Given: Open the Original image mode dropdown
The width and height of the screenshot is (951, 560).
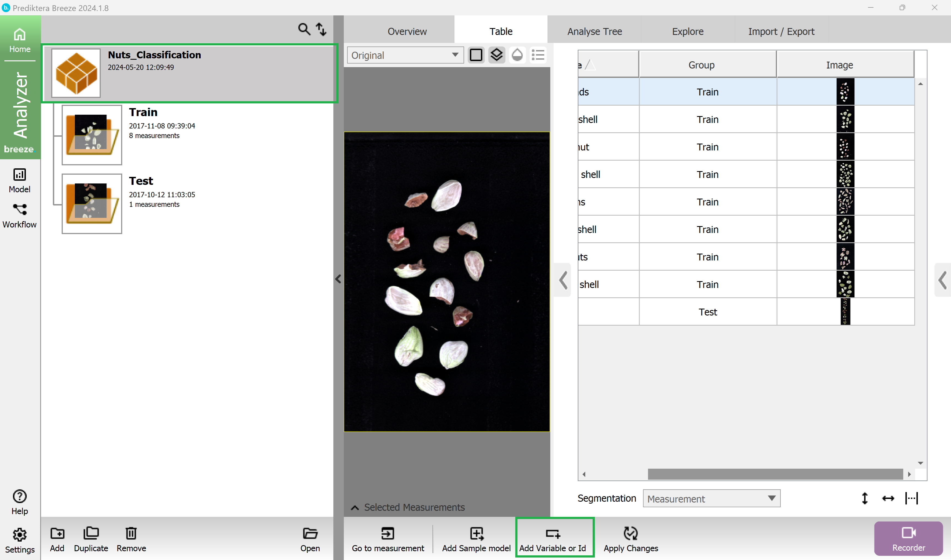Looking at the screenshot, I should pyautogui.click(x=405, y=55).
